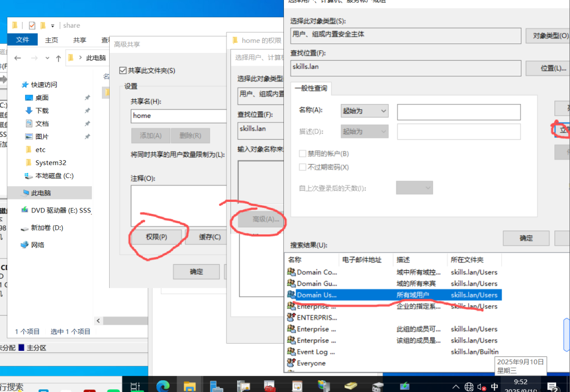The width and height of the screenshot is (570, 392).
Task: Toggle the 共享此文件夹 checkbox
Action: [x=124, y=71]
